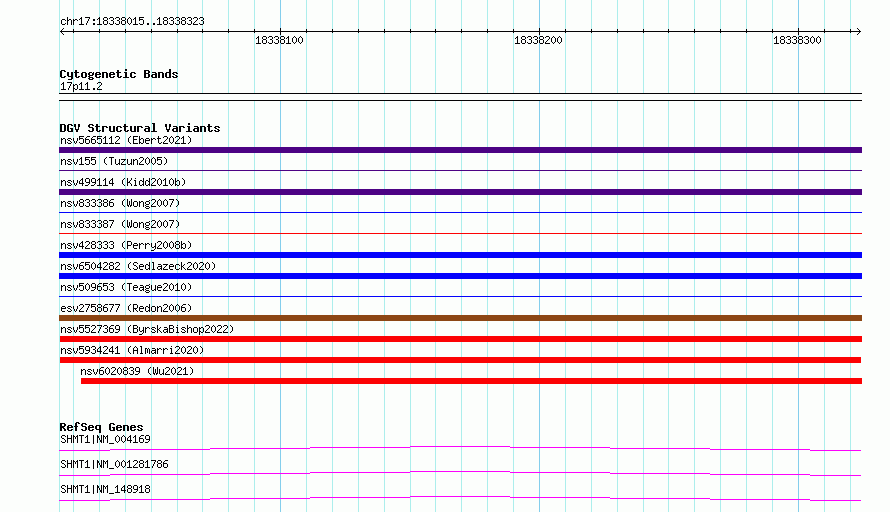The image size is (890, 512).
Task: Click the magenta gene line for NM_001281786
Action: click(x=460, y=473)
